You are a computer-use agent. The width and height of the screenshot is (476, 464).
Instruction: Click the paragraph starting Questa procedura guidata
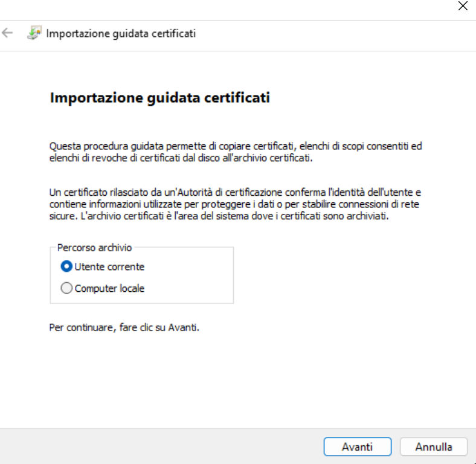[236, 152]
